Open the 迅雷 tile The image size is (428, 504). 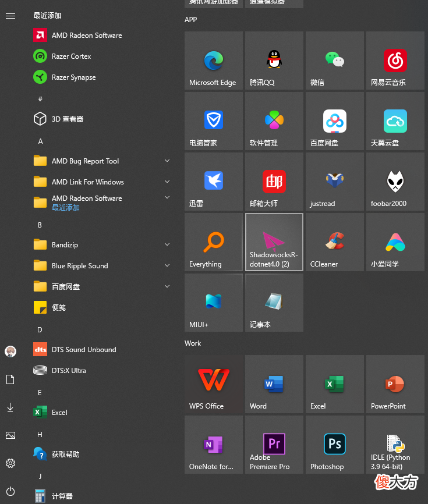tap(214, 182)
